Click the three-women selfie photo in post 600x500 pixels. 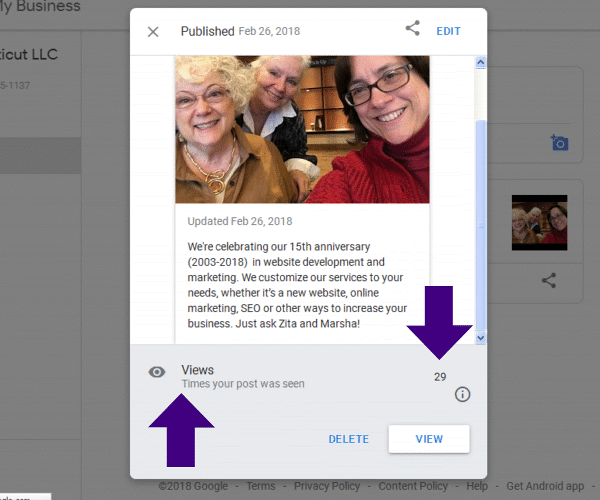(302, 130)
